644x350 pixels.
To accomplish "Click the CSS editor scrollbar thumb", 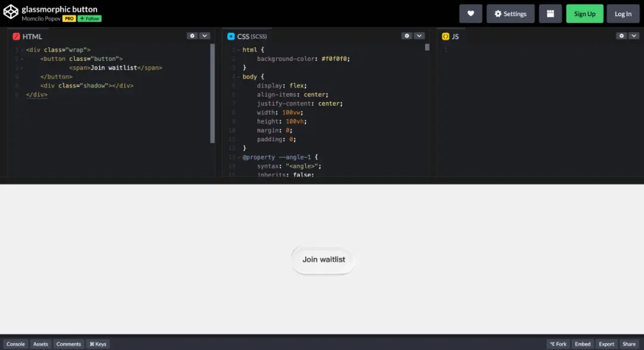I will click(427, 47).
